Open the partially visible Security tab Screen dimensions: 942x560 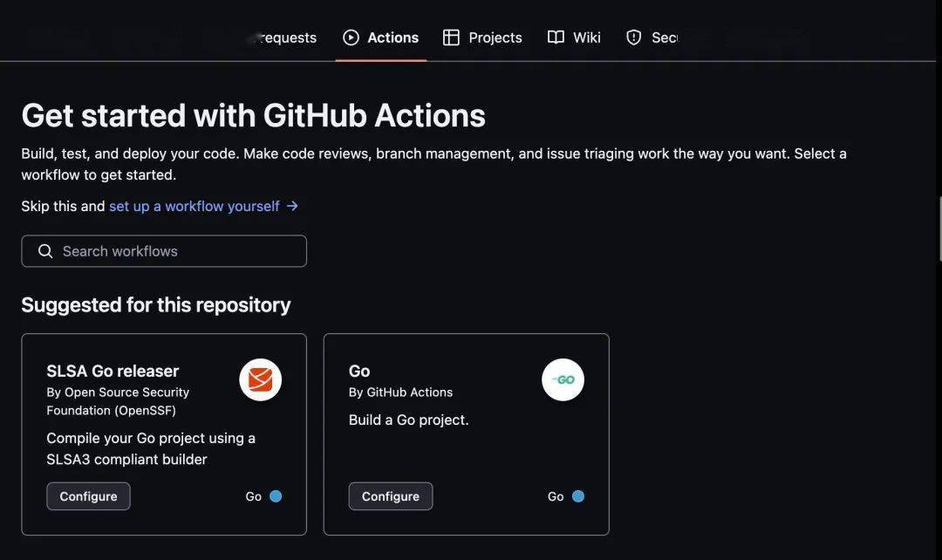click(x=652, y=38)
